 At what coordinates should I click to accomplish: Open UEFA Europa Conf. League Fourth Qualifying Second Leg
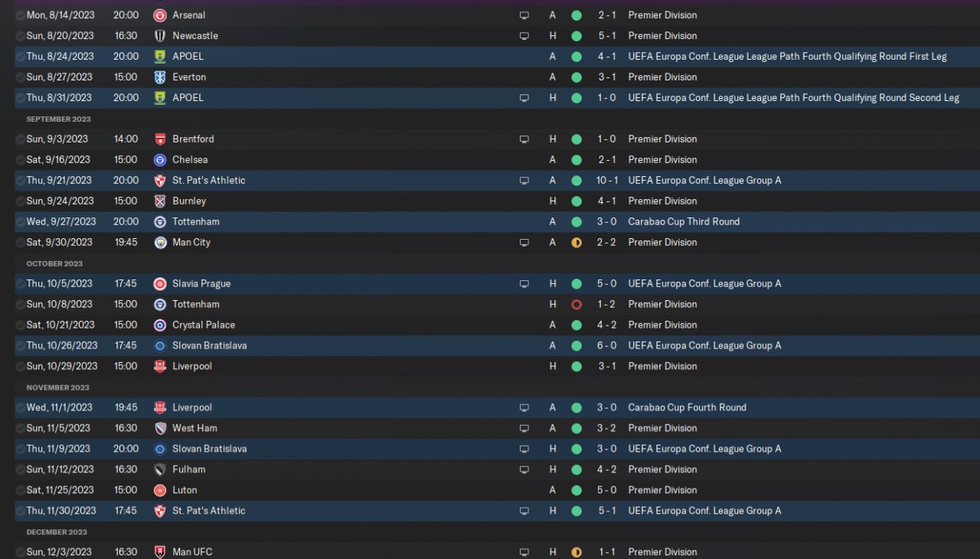[x=793, y=98]
